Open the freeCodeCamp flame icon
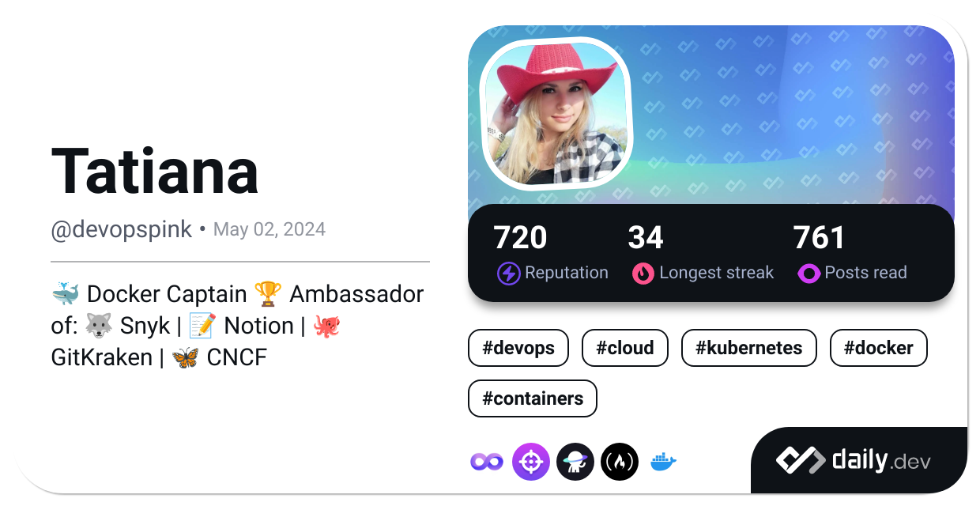The image size is (980, 506). pyautogui.click(x=620, y=461)
